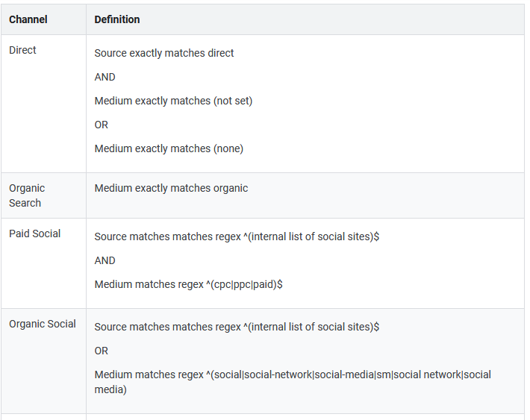530x420 pixels.
Task: Select 'Medium exactly matches organic' text
Action: (x=171, y=188)
